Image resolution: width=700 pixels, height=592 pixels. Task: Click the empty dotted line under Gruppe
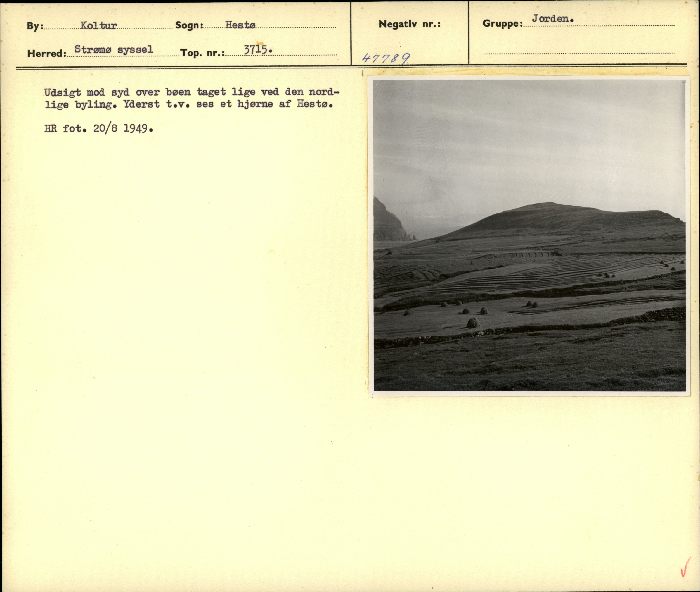click(x=579, y=53)
